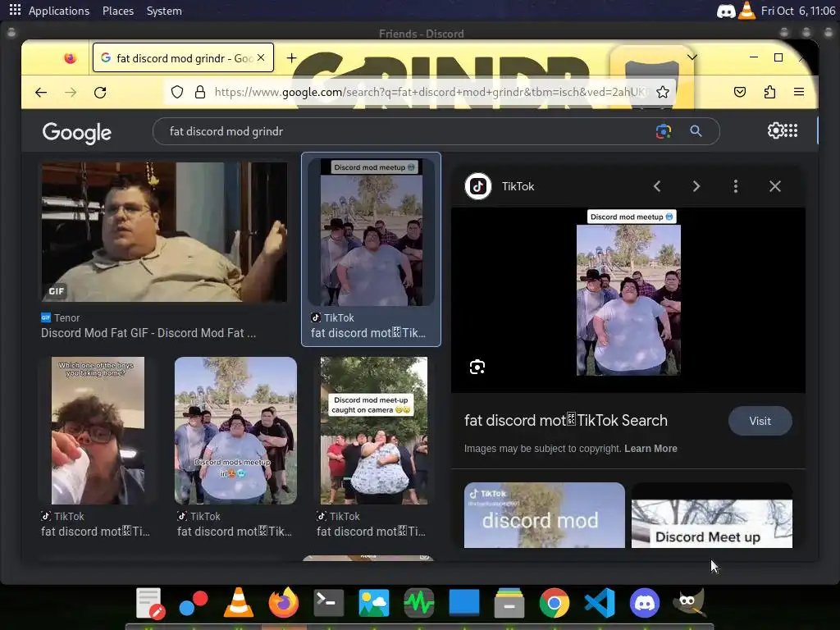
Task: Open 'Discord mod meet-up caught on camera' thumbnail
Action: (x=374, y=430)
